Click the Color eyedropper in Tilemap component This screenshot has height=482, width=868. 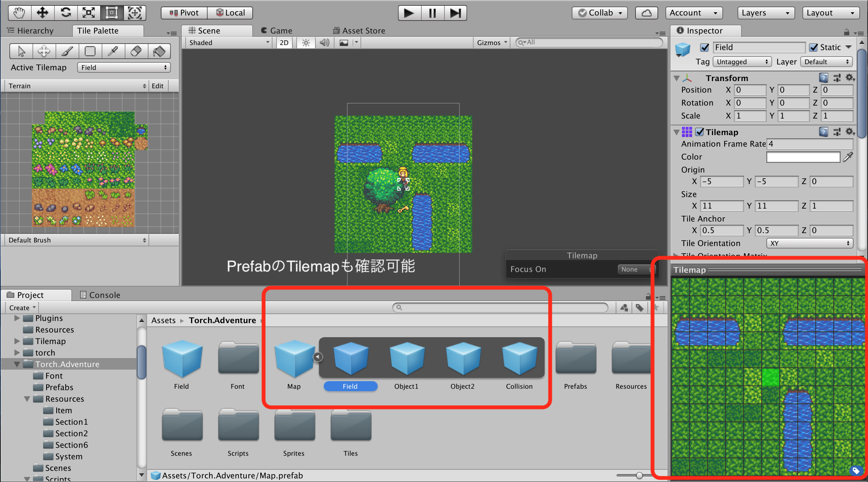(848, 157)
